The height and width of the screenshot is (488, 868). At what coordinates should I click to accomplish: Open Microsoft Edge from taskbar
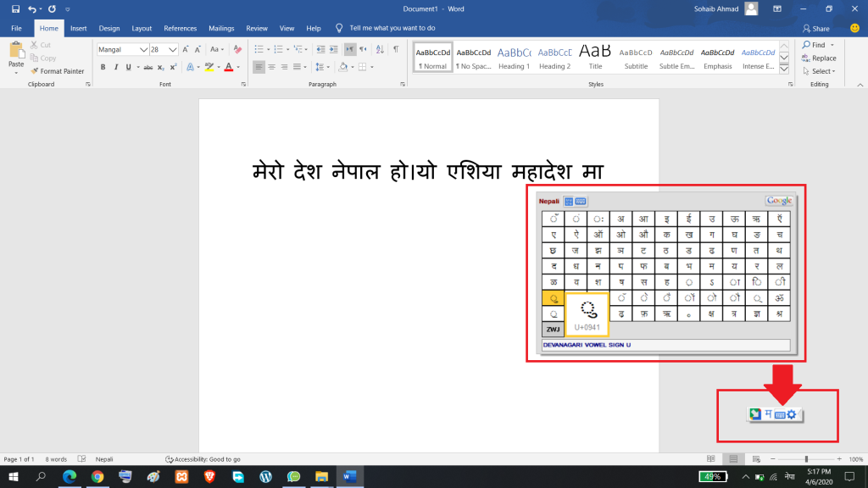[70, 476]
